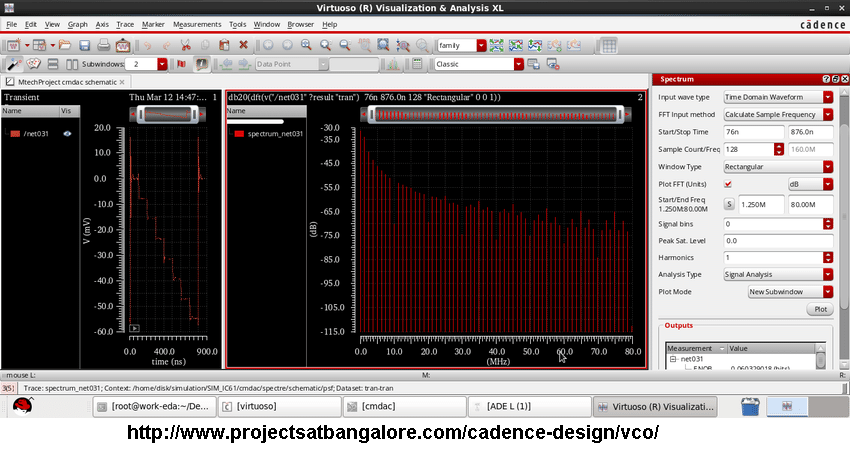Click the Peak Sat. Level input field
862x465 pixels.
[778, 241]
